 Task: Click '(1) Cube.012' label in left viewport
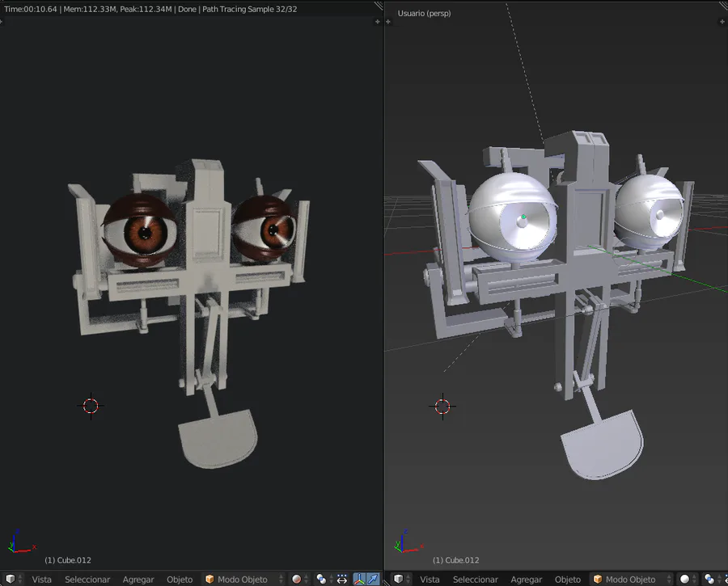click(x=68, y=560)
